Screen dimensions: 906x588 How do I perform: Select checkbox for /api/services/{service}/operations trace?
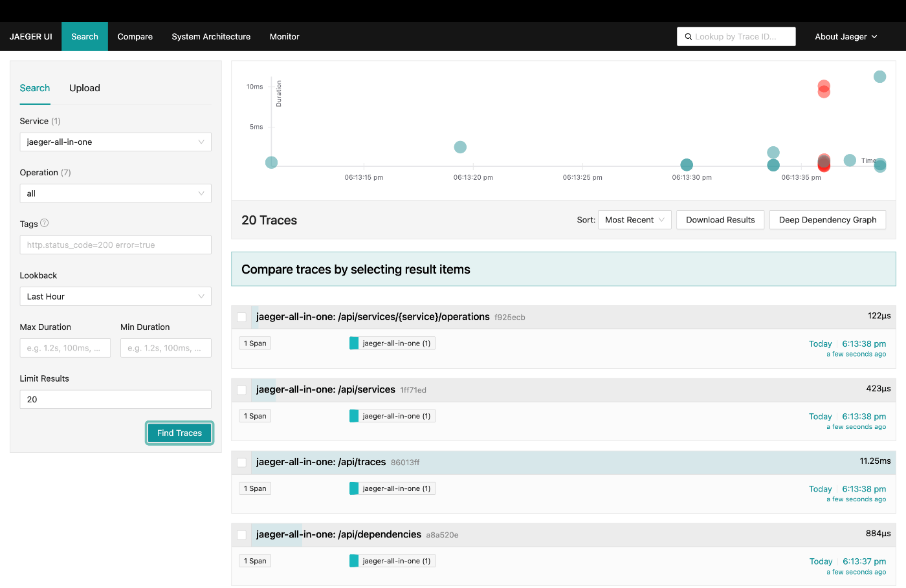(x=241, y=317)
